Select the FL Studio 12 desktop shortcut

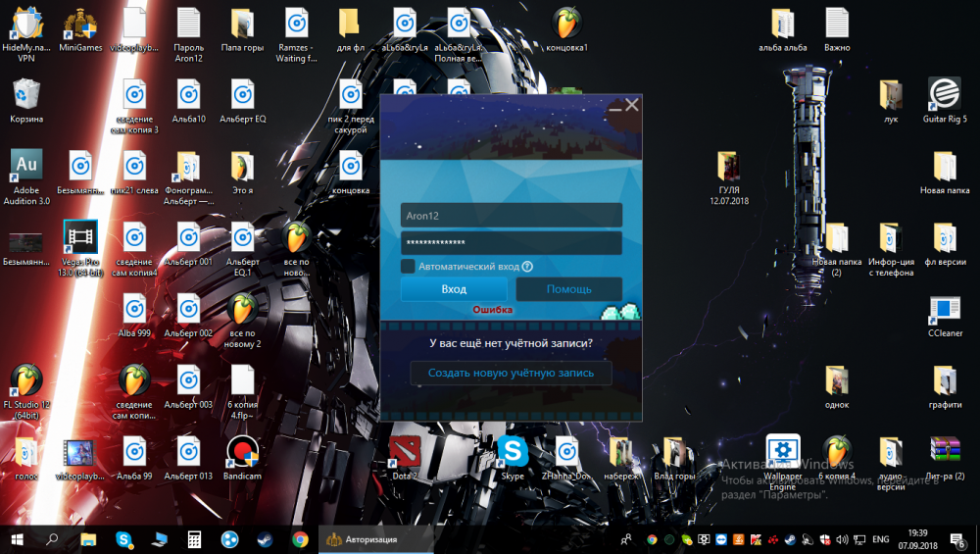[x=26, y=382]
